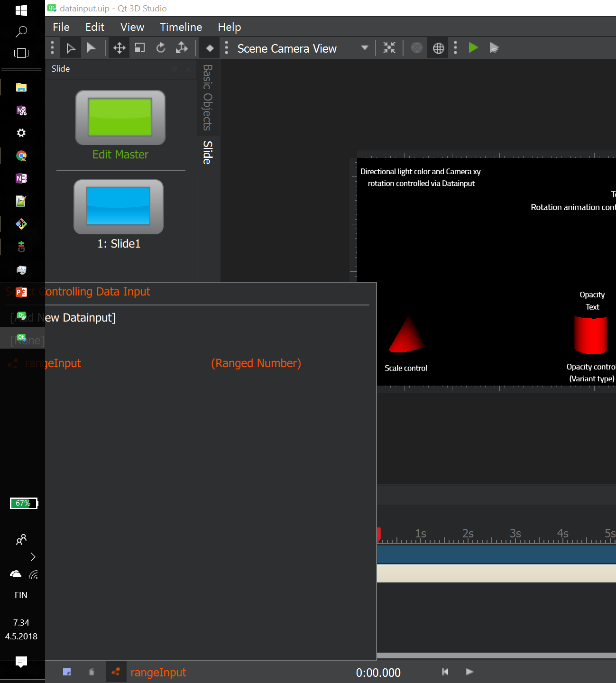Open the Scene Camera View dropdown
Image resolution: width=616 pixels, height=683 pixels.
click(x=364, y=48)
